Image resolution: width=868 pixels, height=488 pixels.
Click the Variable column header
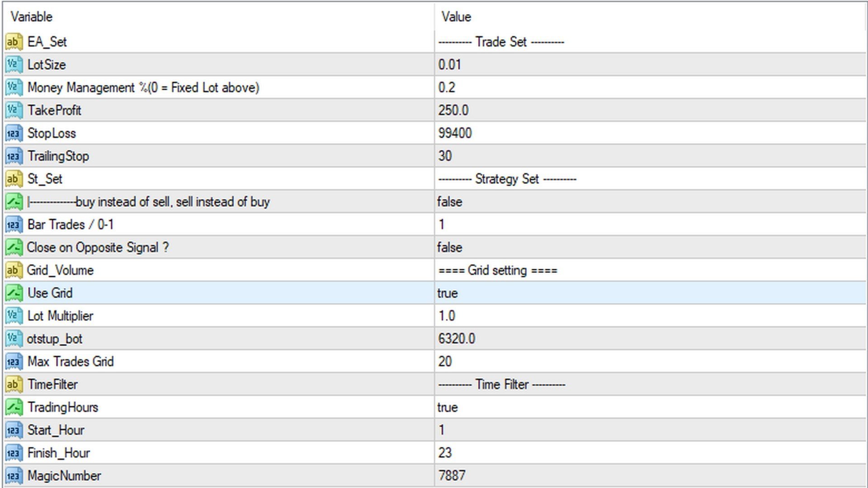[33, 17]
